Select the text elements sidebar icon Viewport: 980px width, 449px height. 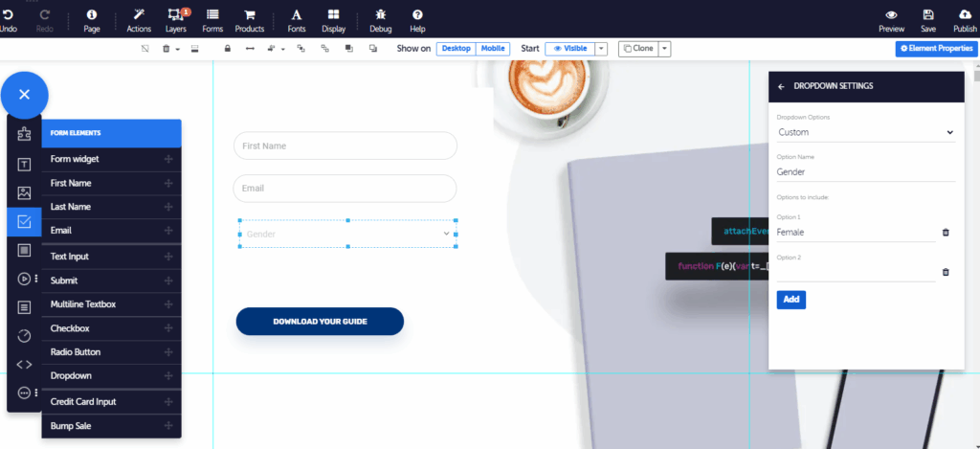25,164
